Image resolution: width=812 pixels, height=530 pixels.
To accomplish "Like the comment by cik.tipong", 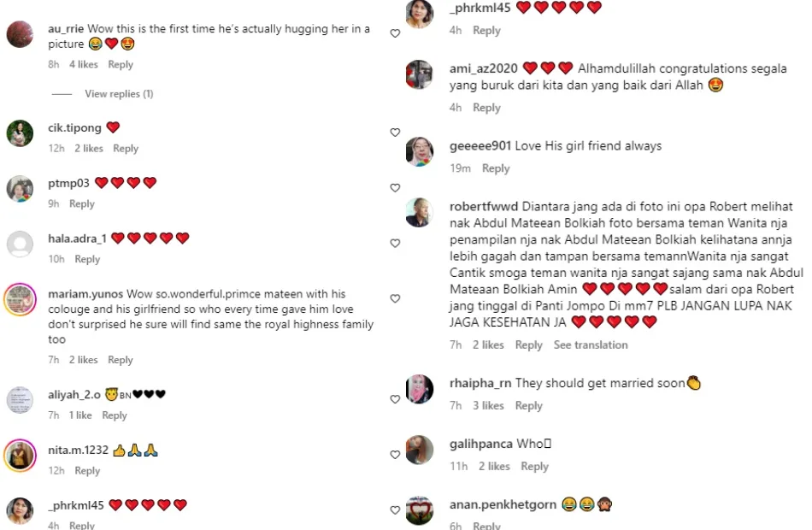I will pos(395,132).
